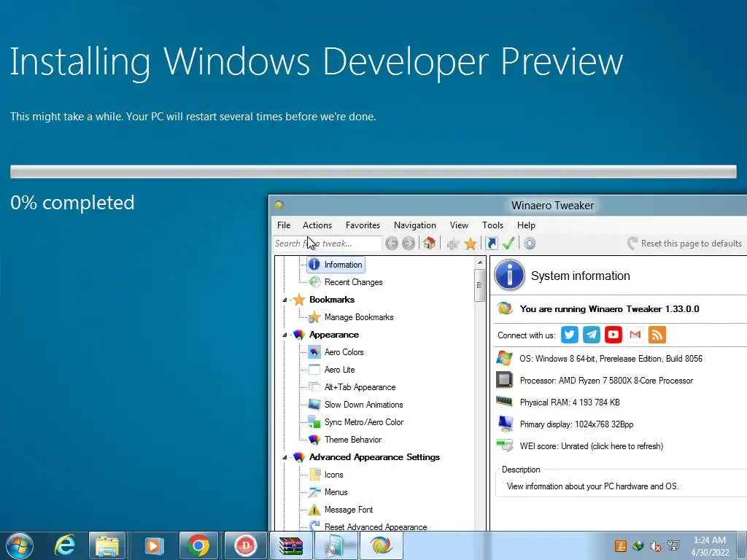Viewport: 747px width, 560px height.
Task: Open the Actions menu
Action: [x=317, y=225]
